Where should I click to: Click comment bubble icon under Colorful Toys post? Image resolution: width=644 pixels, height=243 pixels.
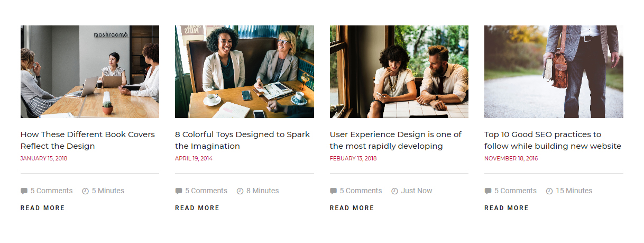179,191
